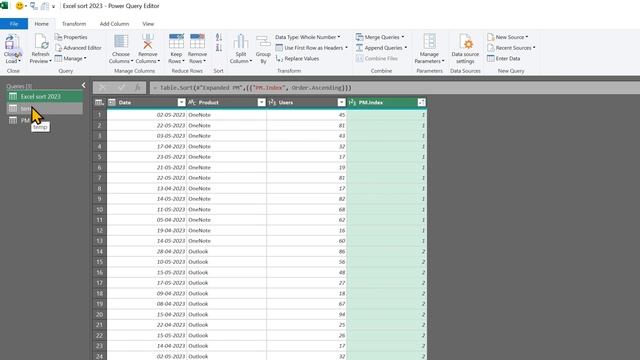640x360 pixels.
Task: Open the Date column filter dropdown
Action: 182,102
